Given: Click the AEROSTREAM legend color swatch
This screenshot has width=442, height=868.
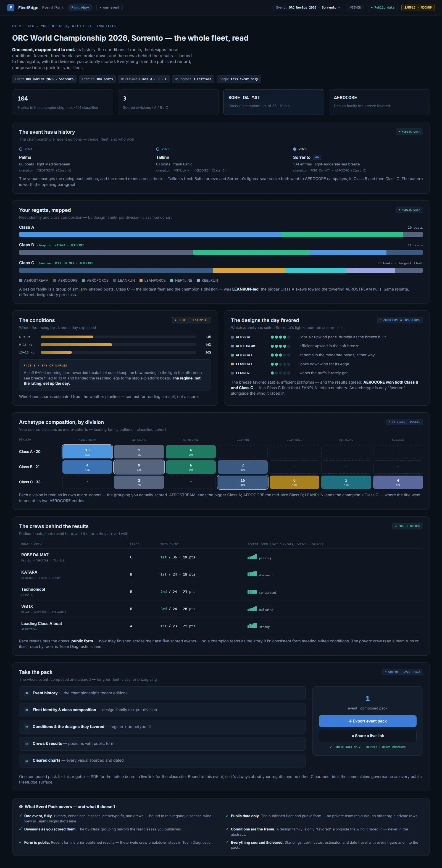Looking at the screenshot, I should click(x=20, y=280).
